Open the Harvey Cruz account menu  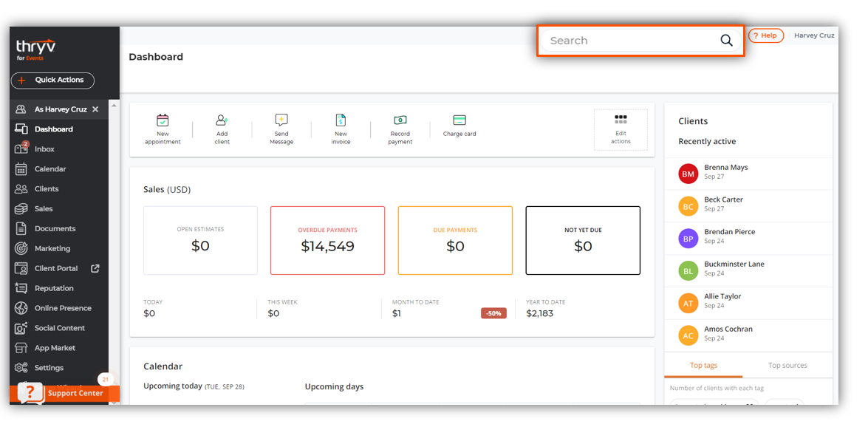[814, 35]
